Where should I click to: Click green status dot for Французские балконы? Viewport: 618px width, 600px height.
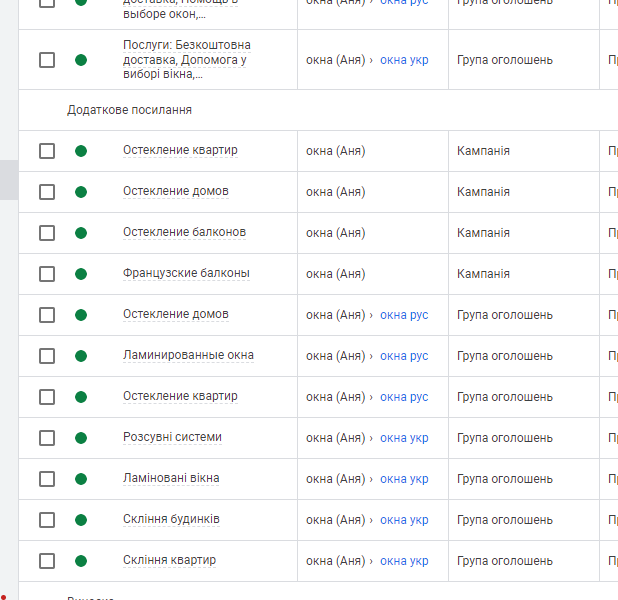[81, 274]
